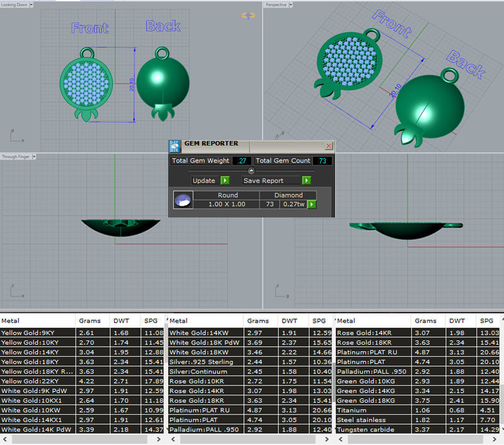Screen dimensions: 504x445
Task: Click the gem-set front pendant in Looking Down view
Action: (x=86, y=84)
